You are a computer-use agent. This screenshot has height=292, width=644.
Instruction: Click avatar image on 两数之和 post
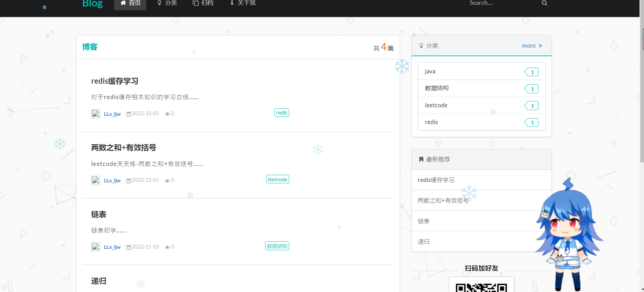(96, 180)
